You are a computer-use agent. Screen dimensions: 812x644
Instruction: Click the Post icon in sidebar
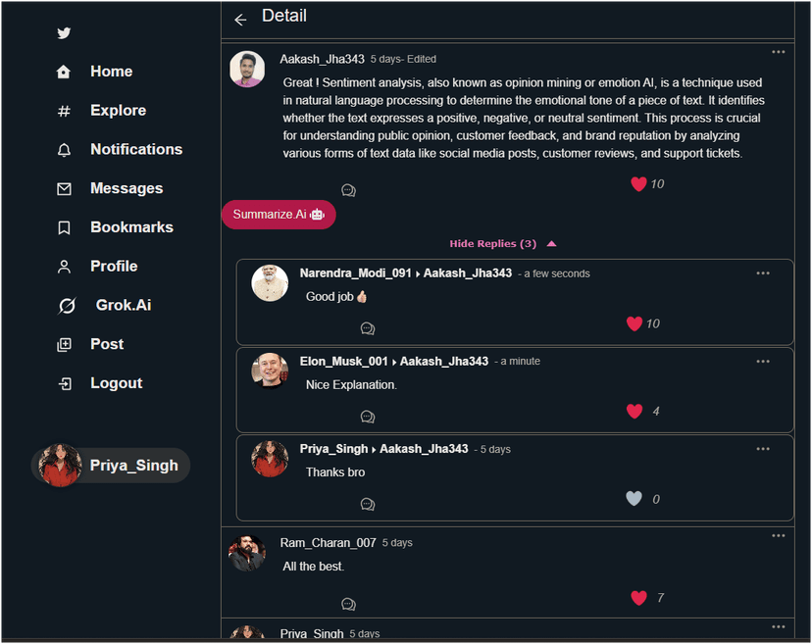63,344
